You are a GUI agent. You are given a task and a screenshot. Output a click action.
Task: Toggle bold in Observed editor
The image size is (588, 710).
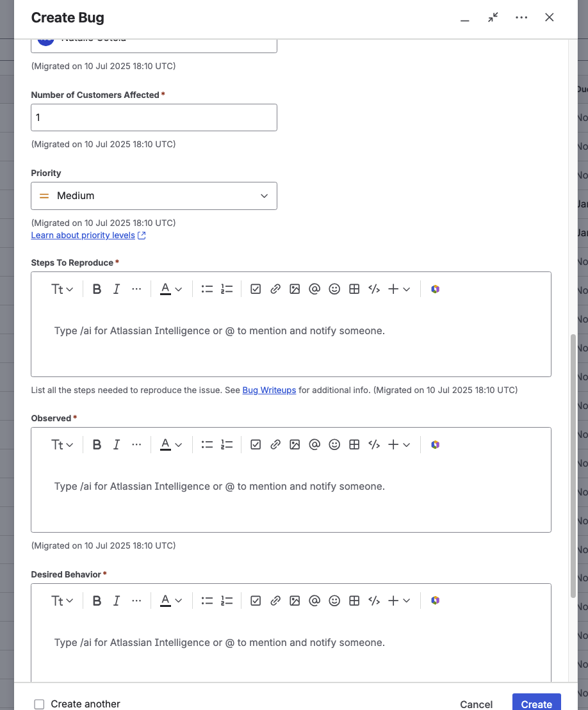[x=97, y=445]
